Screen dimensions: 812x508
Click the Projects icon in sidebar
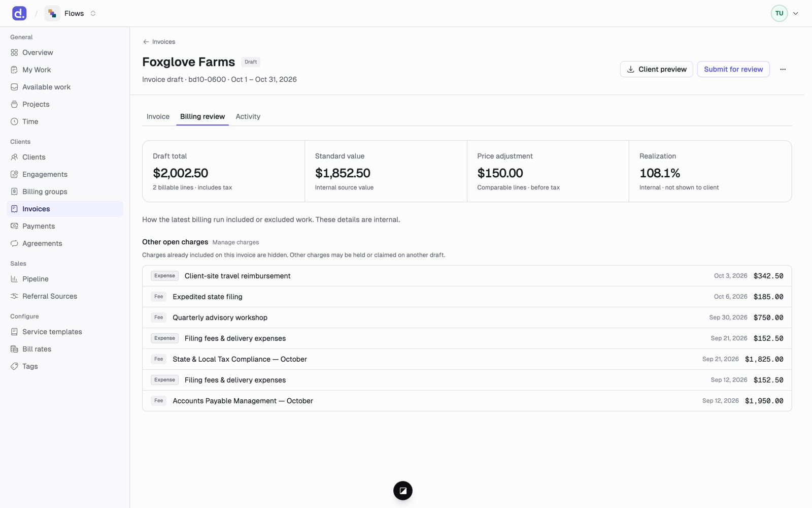tap(14, 104)
